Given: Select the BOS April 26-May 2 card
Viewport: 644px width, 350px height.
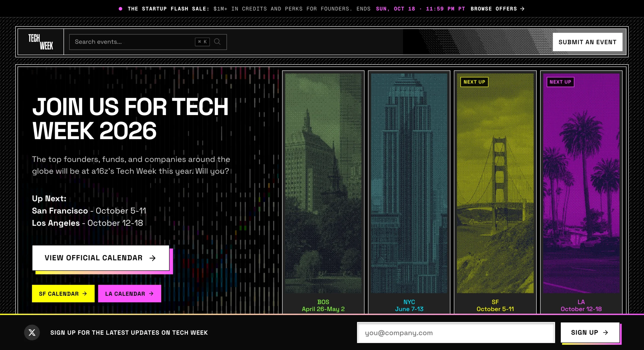Looking at the screenshot, I should [323, 192].
